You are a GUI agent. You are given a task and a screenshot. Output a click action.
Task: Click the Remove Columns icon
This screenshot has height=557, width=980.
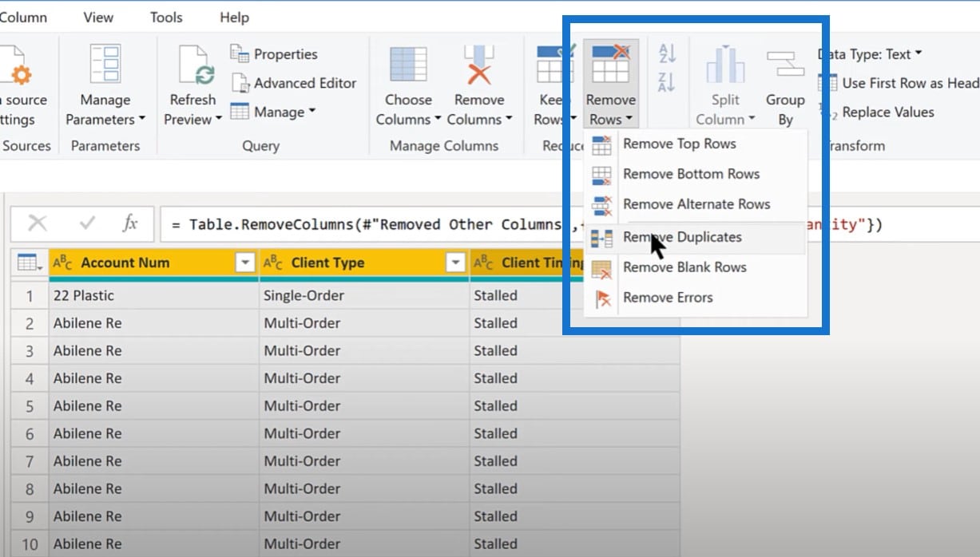point(478,65)
